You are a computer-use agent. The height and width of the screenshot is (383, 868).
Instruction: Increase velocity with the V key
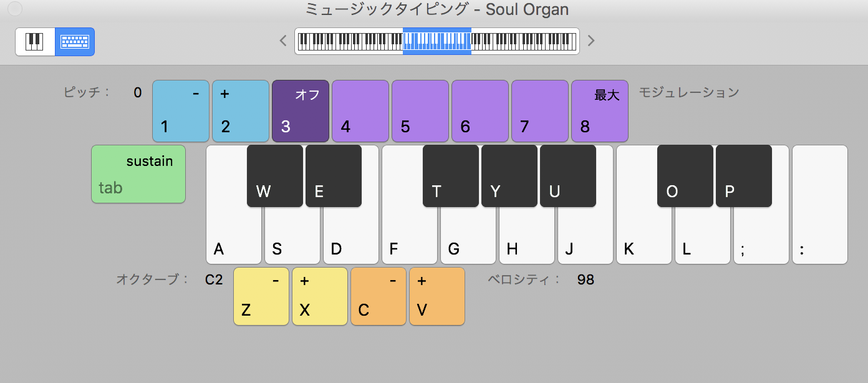pyautogui.click(x=437, y=296)
